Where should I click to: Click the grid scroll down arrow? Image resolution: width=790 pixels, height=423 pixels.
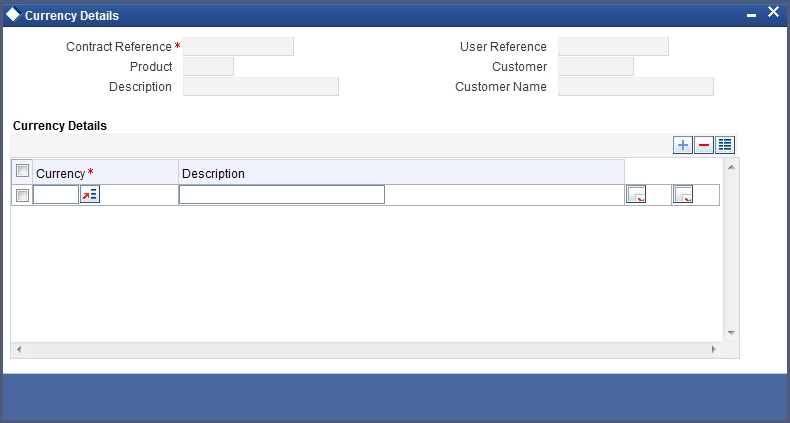pos(731,333)
